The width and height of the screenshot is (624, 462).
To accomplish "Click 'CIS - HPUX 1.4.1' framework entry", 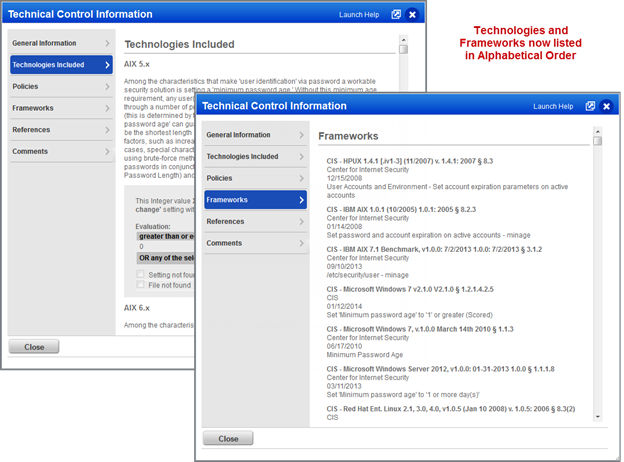I will click(410, 161).
